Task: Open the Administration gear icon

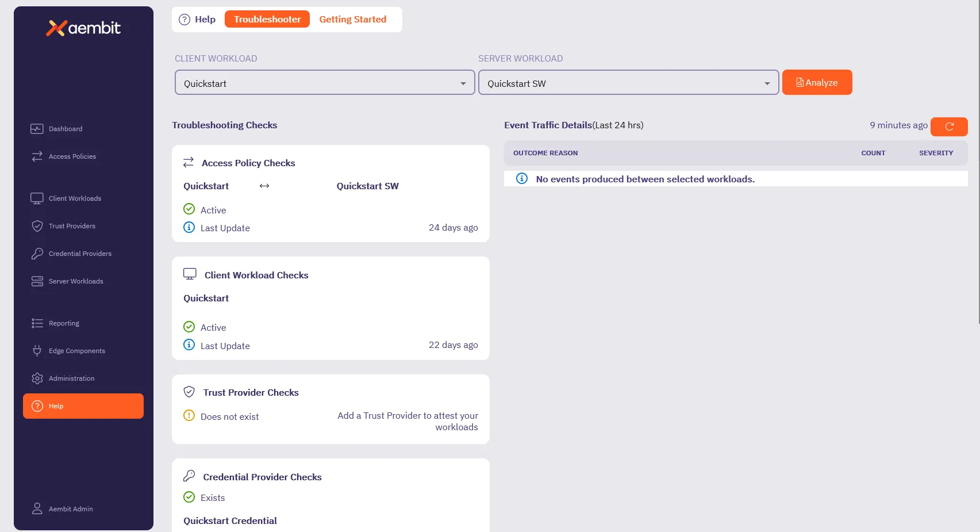Action: pyautogui.click(x=37, y=378)
